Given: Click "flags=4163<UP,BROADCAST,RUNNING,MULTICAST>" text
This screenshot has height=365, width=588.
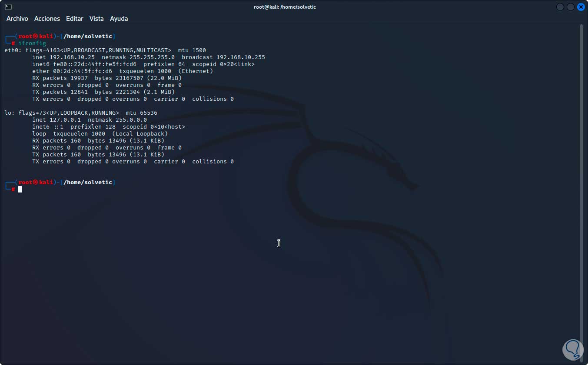Looking at the screenshot, I should 98,50.
